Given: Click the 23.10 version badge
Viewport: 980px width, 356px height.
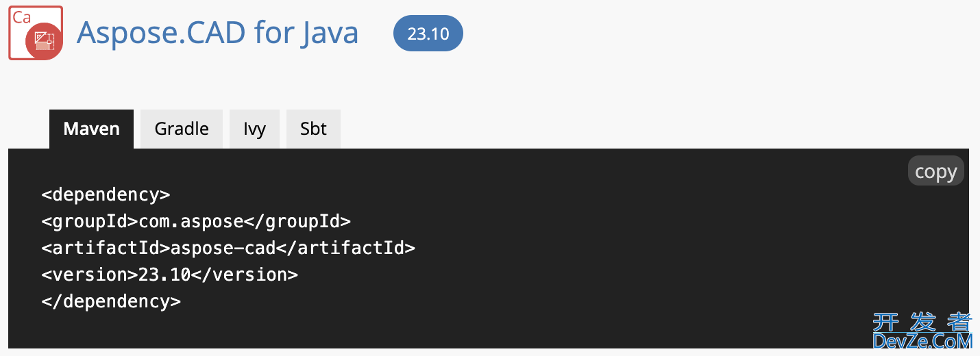Looking at the screenshot, I should click(x=428, y=34).
